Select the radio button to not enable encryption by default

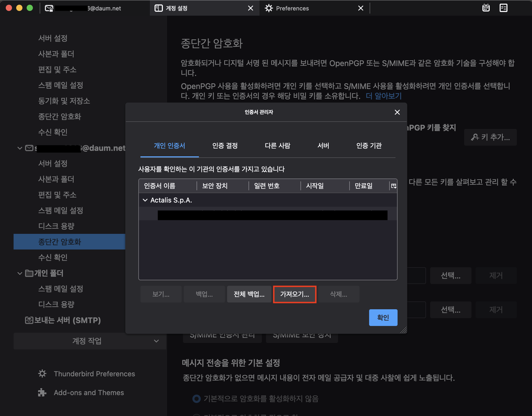(196, 399)
